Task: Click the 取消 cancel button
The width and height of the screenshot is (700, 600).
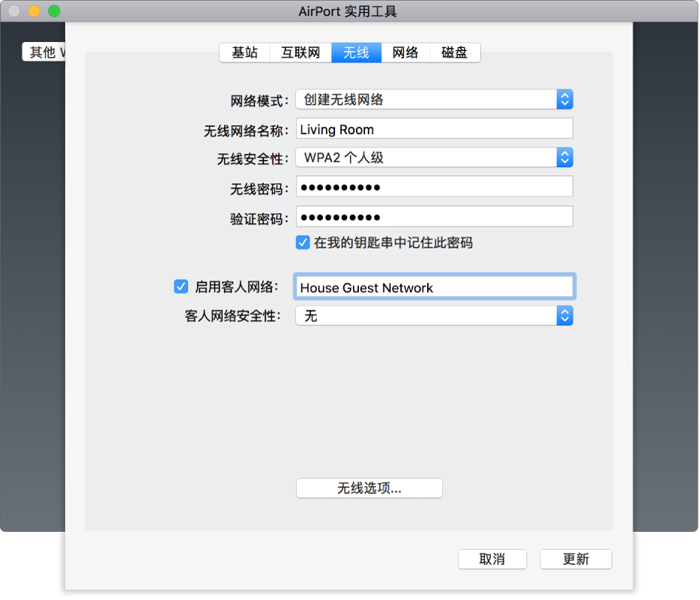Action: [492, 559]
